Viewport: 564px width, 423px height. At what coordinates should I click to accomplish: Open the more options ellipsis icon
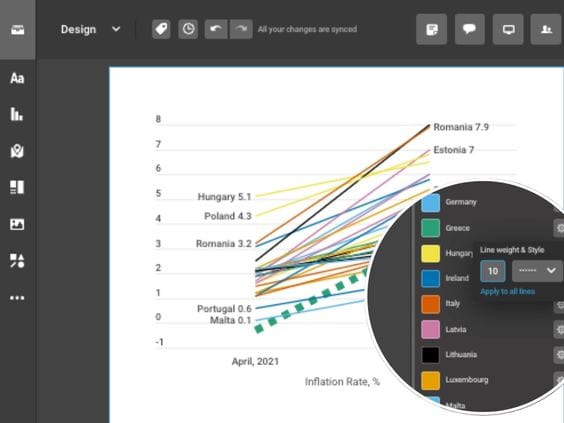coord(17,298)
